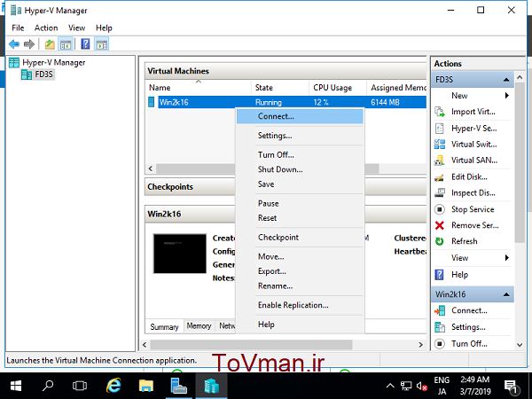Click the Win2k16 VM preview thumbnail
532x399 pixels.
pos(180,254)
